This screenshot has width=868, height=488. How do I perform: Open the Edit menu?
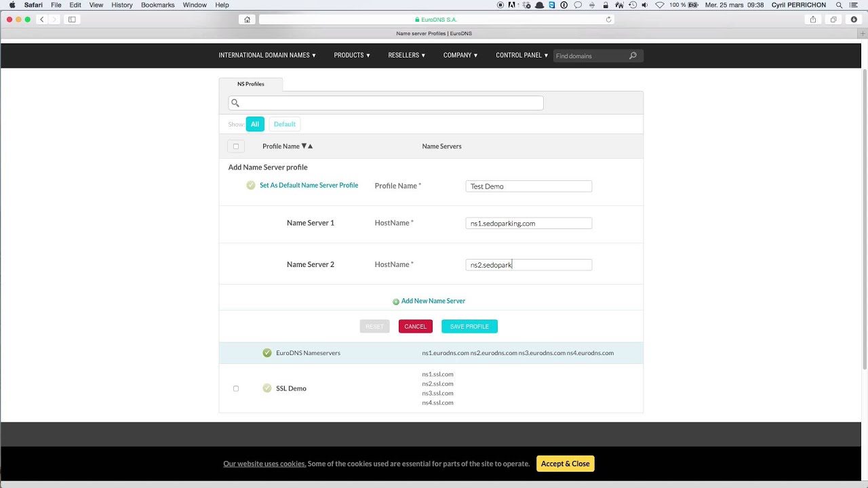pos(75,5)
